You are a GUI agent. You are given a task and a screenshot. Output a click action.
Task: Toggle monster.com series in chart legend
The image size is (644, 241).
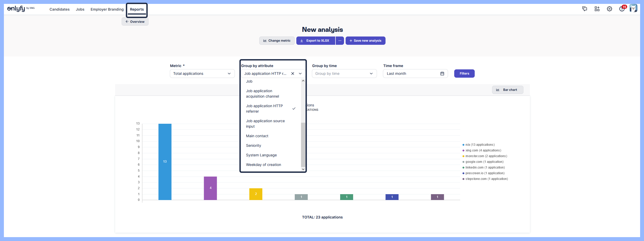pos(486,156)
